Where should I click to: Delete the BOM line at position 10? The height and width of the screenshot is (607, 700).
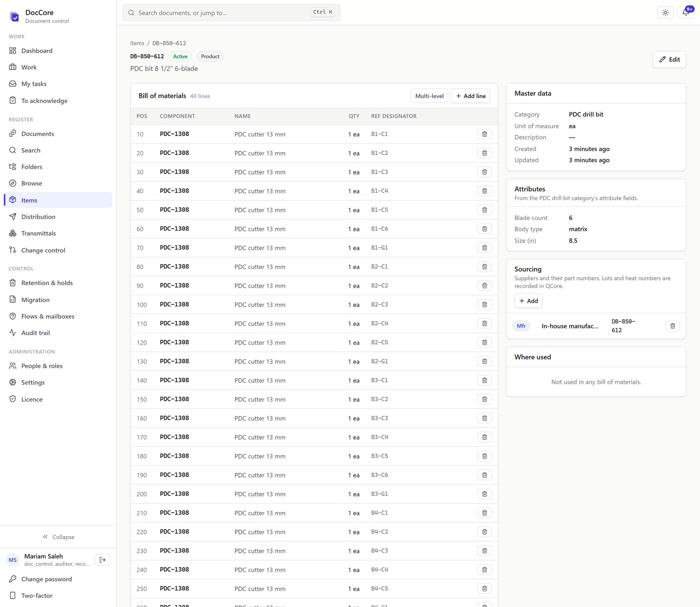(484, 134)
